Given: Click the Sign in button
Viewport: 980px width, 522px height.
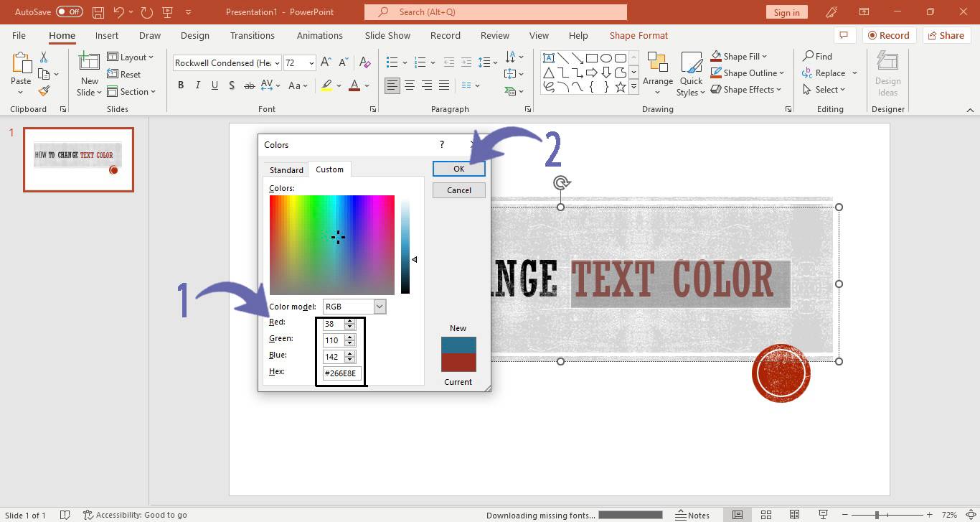Looking at the screenshot, I should click(787, 12).
